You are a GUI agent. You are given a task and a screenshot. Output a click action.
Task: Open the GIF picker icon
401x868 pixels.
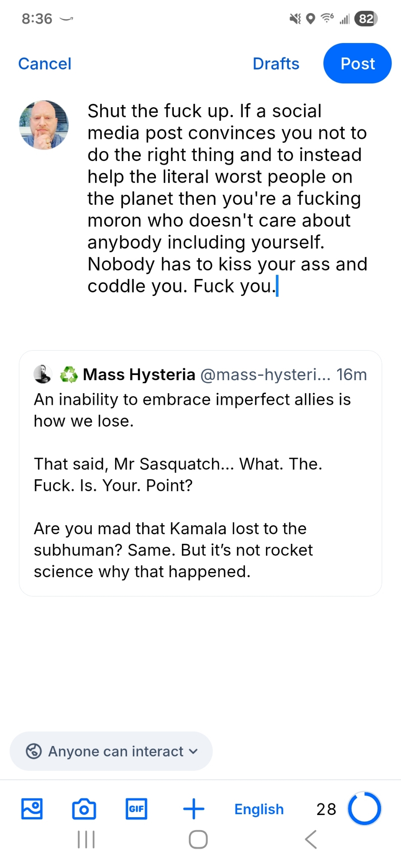point(136,809)
